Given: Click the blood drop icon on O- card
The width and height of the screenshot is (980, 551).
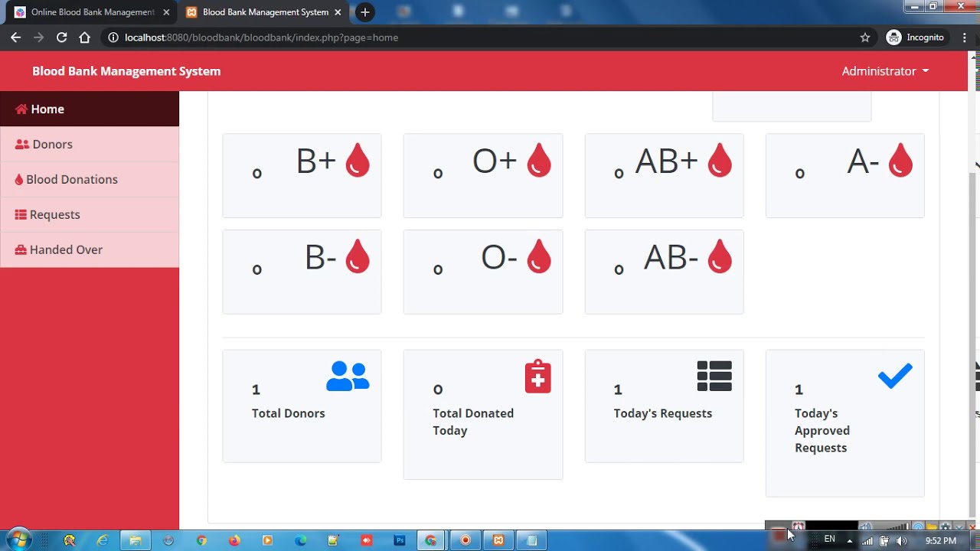Looking at the screenshot, I should pyautogui.click(x=539, y=257).
